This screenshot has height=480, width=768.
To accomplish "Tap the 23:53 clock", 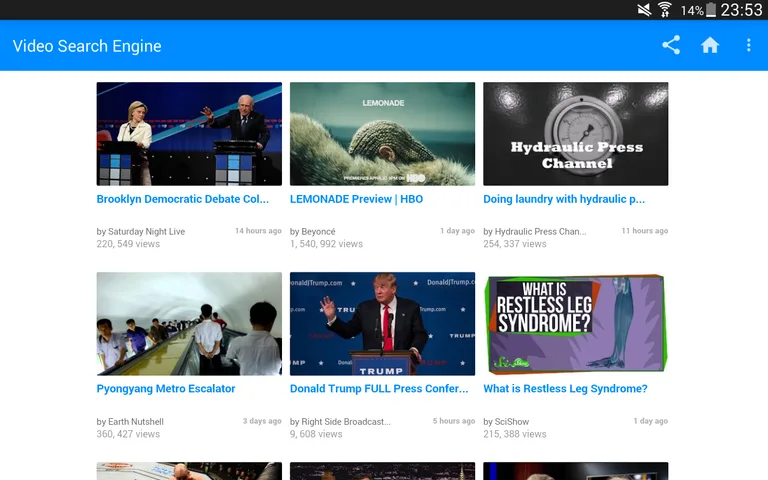I will point(741,10).
